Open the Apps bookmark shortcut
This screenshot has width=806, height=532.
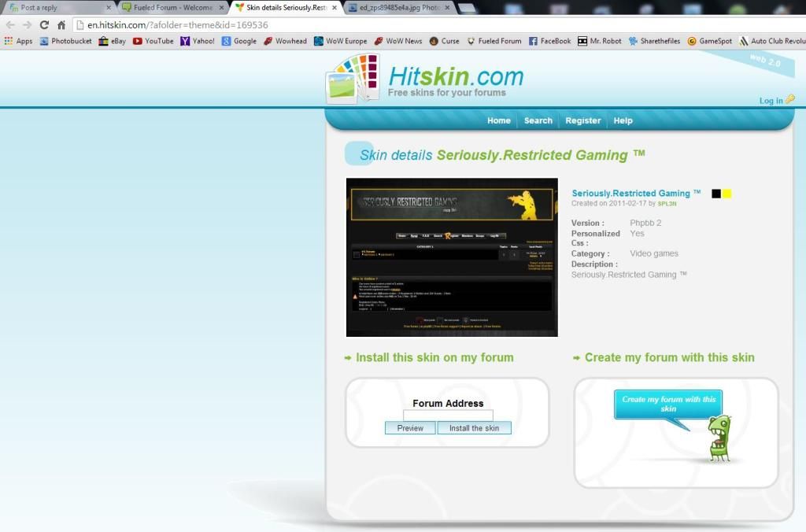[19, 41]
